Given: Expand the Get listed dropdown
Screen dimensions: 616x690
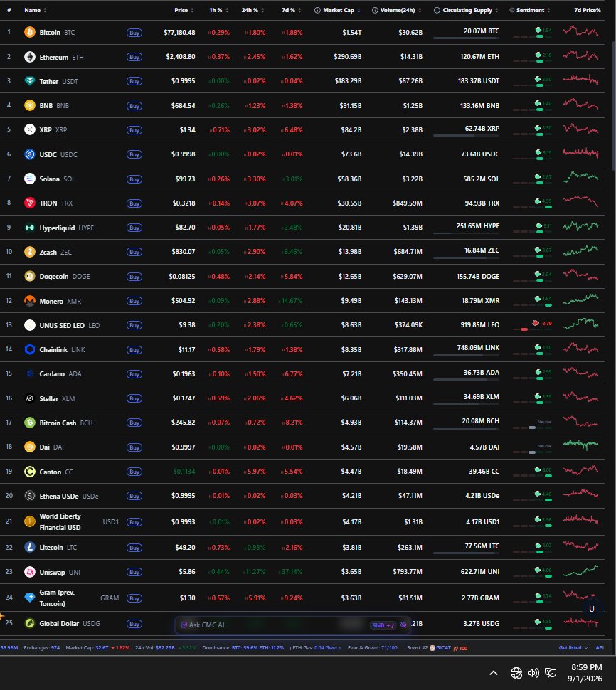Looking at the screenshot, I should (573, 647).
